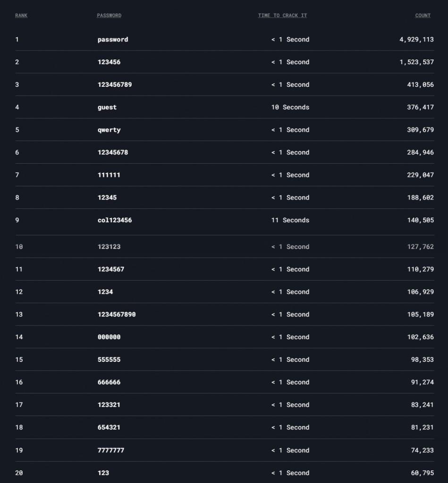Click the 'qwerty' password entry
448x483 pixels.
(109, 130)
